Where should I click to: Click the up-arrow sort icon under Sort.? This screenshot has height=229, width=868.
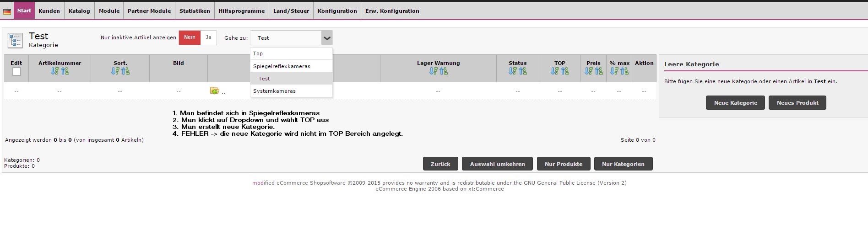[125, 71]
